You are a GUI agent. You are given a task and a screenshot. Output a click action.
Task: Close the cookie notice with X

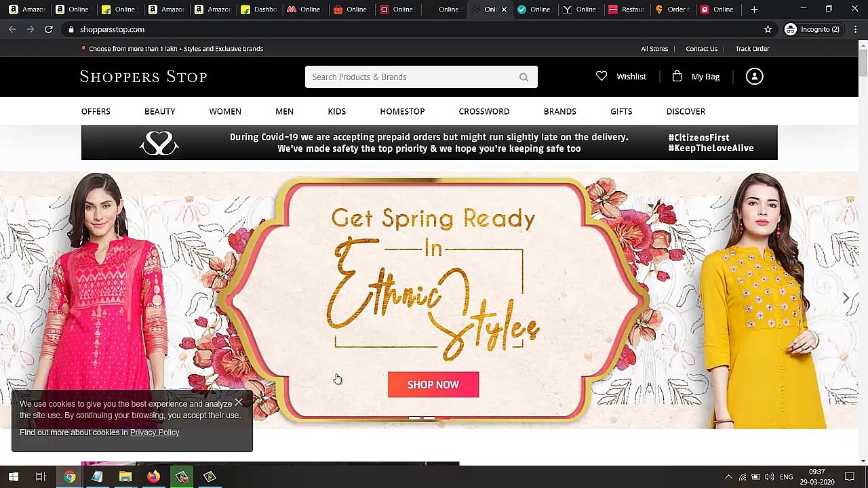coord(239,403)
